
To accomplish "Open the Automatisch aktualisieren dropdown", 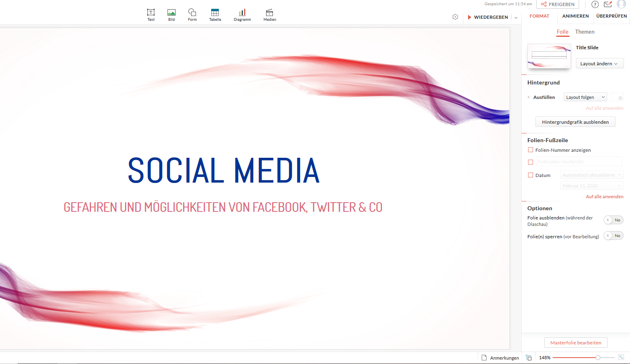I will 592,175.
